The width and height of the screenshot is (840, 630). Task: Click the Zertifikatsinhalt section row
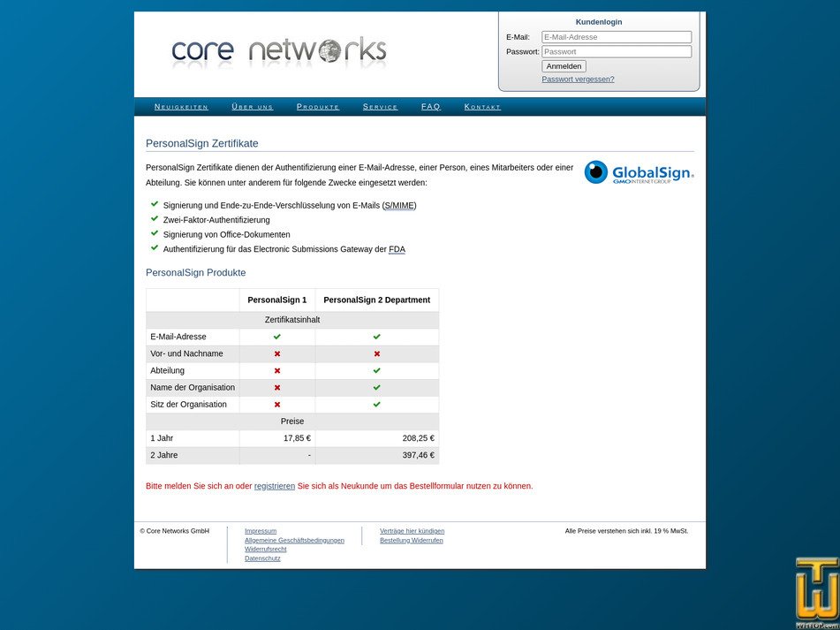click(292, 320)
